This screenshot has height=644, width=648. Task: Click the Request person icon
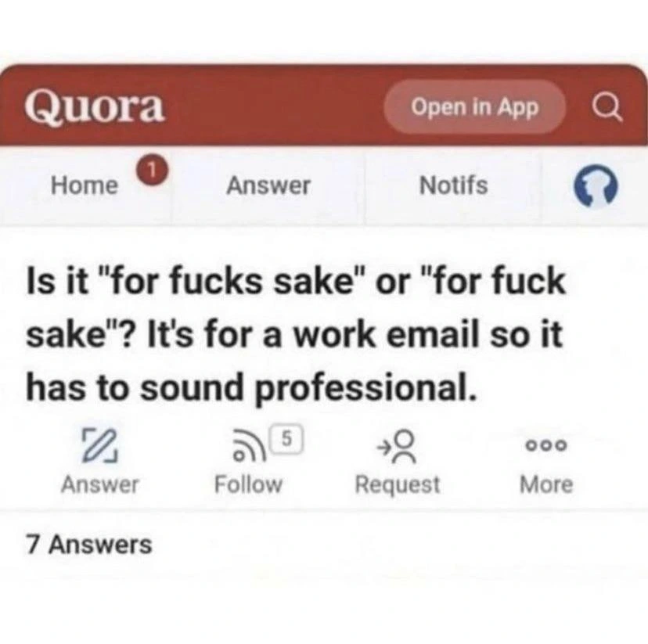click(397, 445)
